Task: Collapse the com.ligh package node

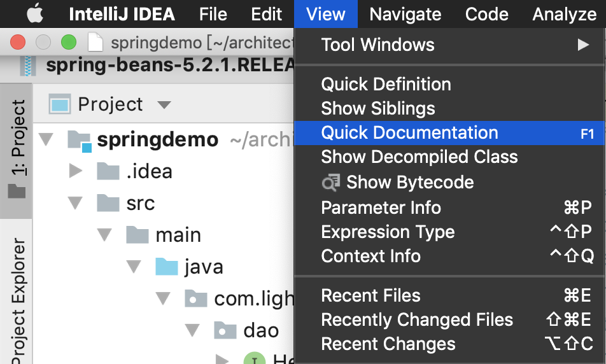Action: pyautogui.click(x=163, y=298)
